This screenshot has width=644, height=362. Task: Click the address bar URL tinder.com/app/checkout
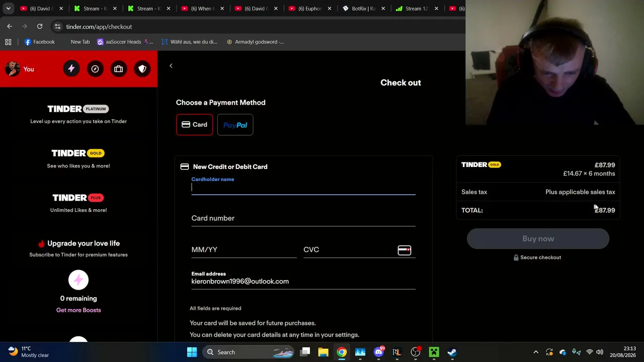(x=99, y=27)
